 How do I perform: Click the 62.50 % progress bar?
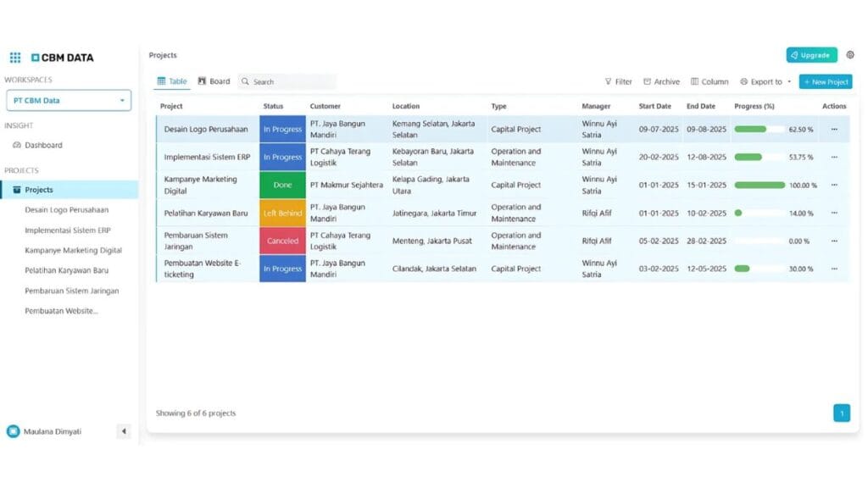coord(759,129)
